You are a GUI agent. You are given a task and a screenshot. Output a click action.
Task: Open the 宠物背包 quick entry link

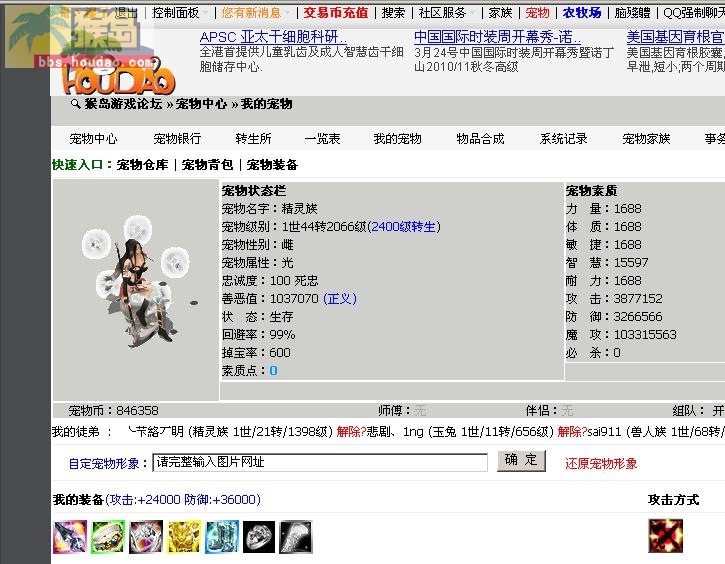(208, 165)
